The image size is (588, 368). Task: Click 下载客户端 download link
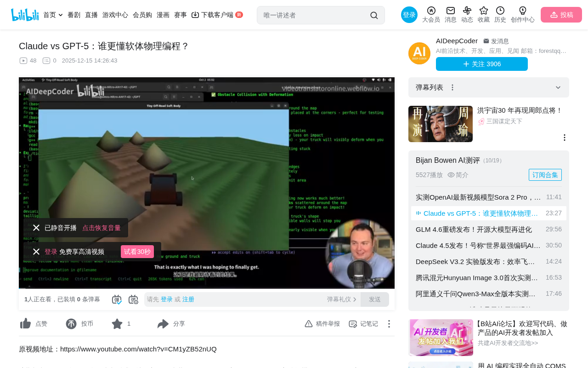[217, 15]
